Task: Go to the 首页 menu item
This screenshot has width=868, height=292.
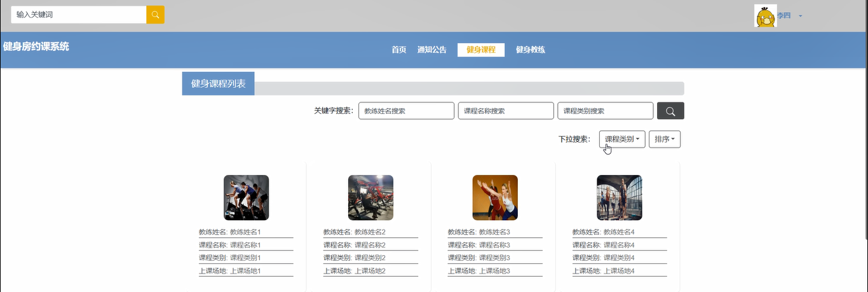Action: pyautogui.click(x=399, y=50)
